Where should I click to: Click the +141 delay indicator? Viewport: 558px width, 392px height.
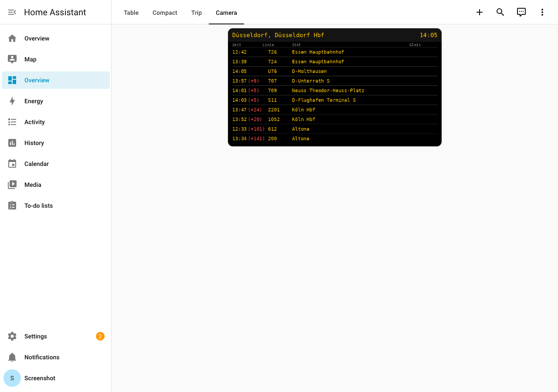coord(256,139)
